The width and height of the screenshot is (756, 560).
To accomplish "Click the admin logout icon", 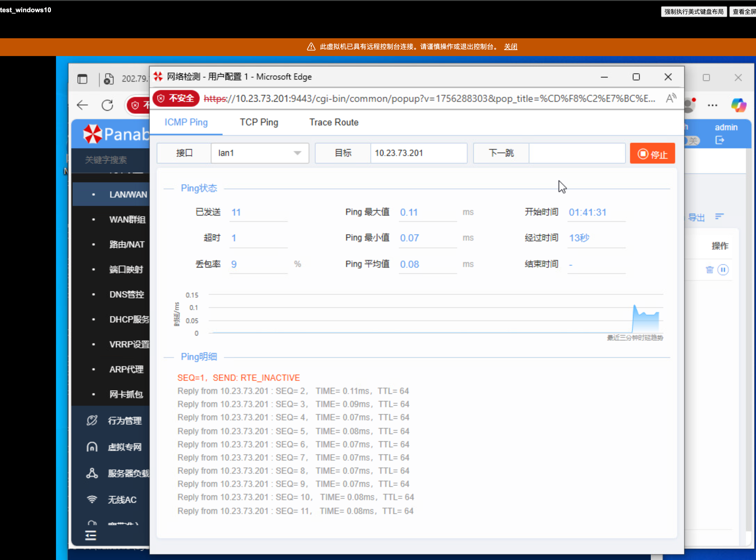I will [x=719, y=140].
